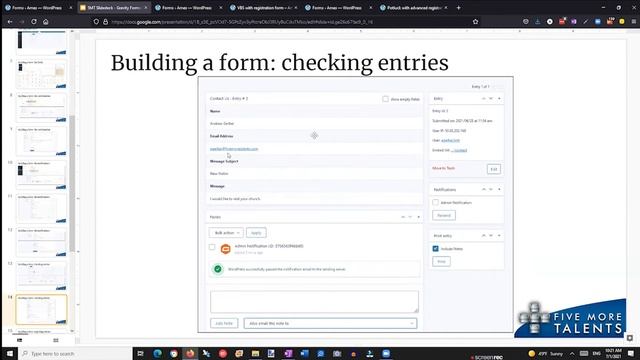Launch Microsoft Edge from the taskbar
Screen dimensions: 640x360
[x=157, y=353]
